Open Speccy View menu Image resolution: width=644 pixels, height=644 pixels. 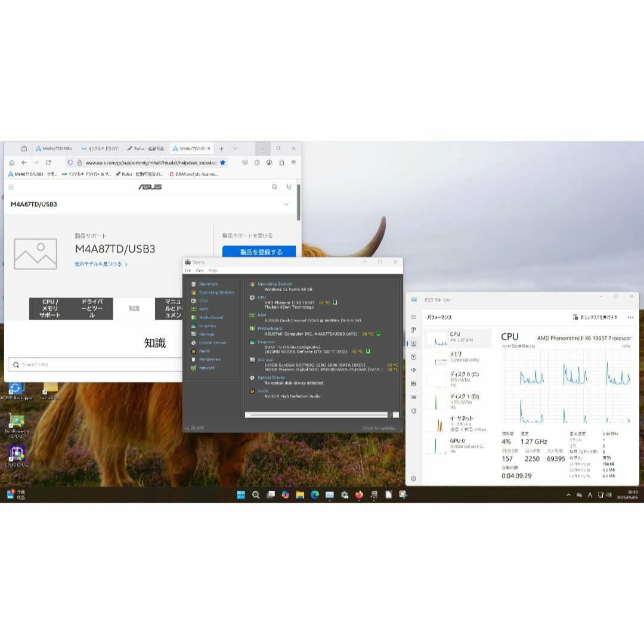pos(200,270)
